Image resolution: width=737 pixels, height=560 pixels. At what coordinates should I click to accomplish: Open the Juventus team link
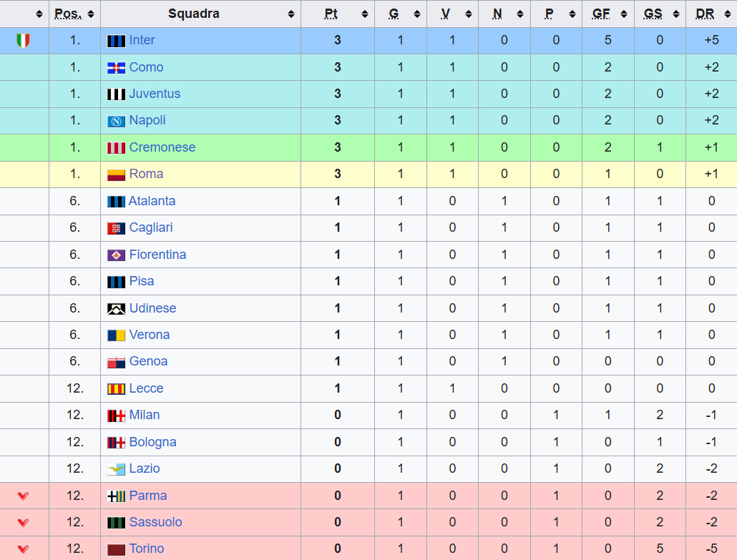coord(155,94)
